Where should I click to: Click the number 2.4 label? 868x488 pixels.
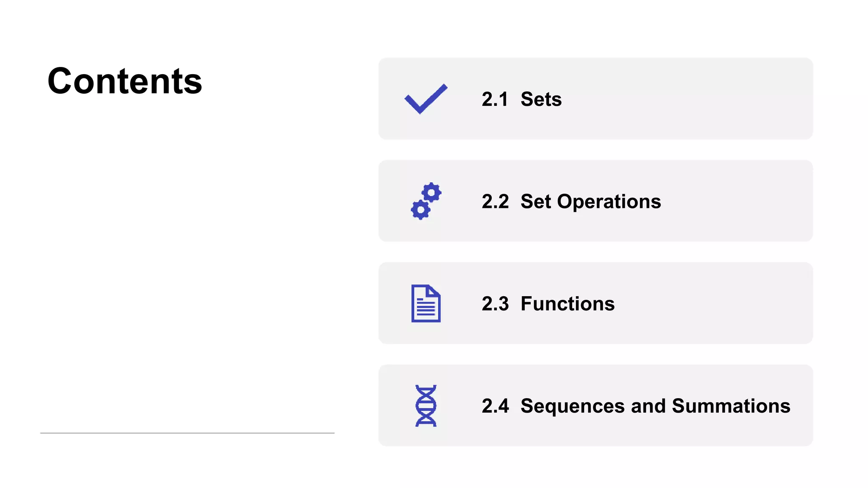tap(495, 406)
